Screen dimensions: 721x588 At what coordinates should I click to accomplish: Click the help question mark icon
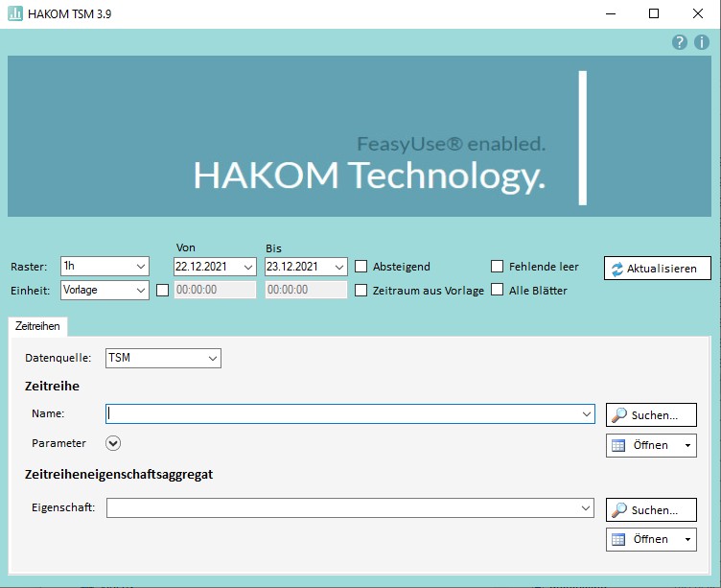point(680,42)
